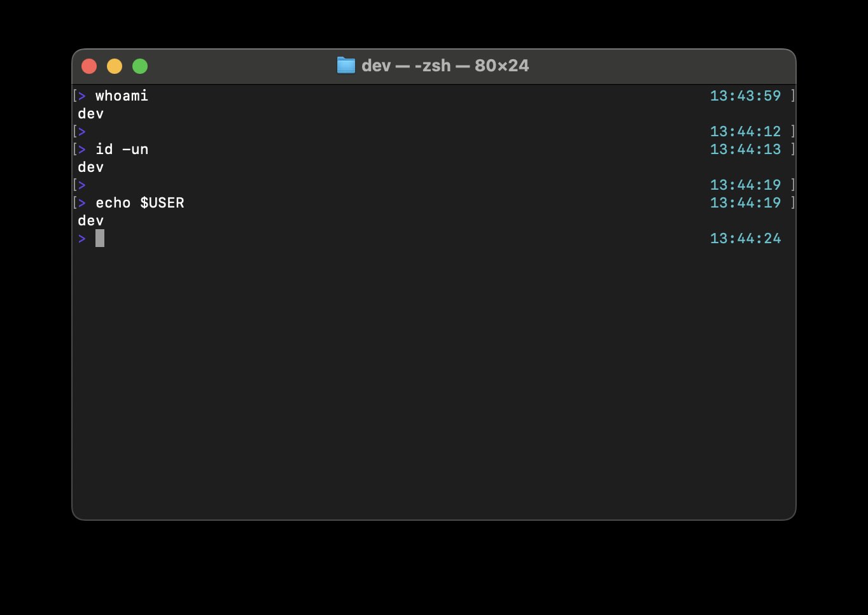The image size is (868, 615).
Task: Click the dev output below echo $USER
Action: (90, 220)
